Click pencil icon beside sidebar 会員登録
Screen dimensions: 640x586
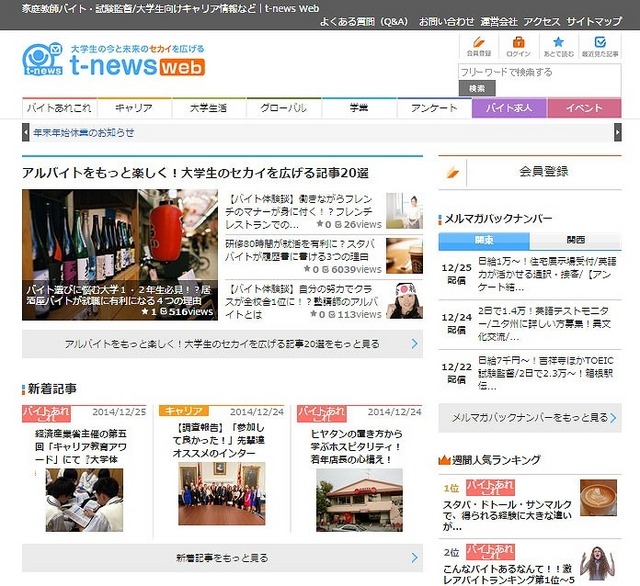452,173
